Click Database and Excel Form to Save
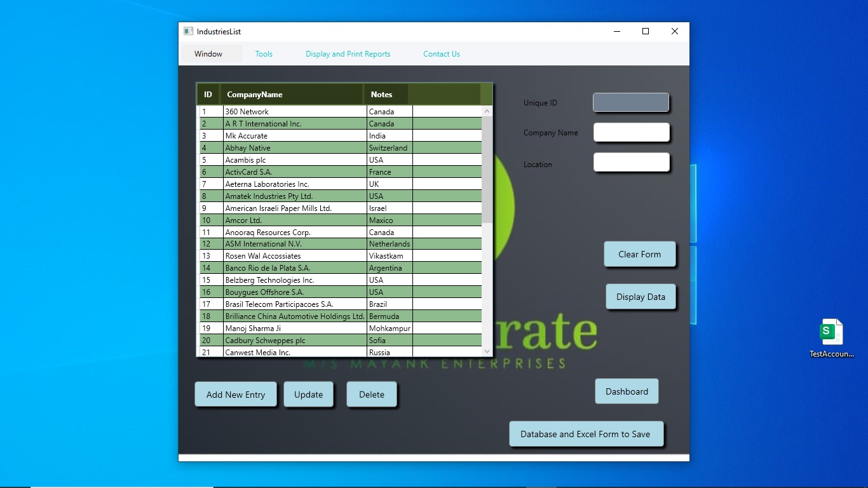 [x=585, y=434]
